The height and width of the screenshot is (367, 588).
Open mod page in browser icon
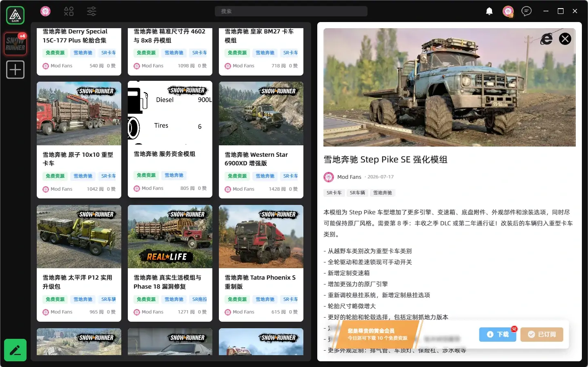coord(546,39)
